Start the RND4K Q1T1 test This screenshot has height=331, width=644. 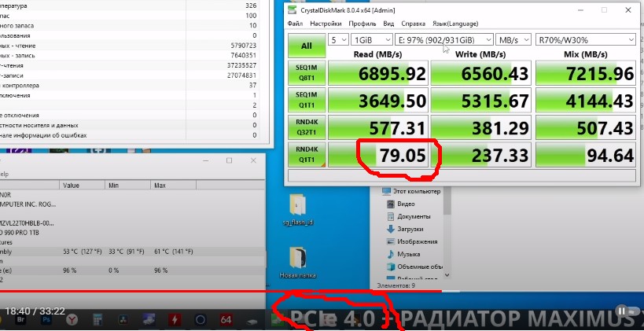pyautogui.click(x=307, y=154)
